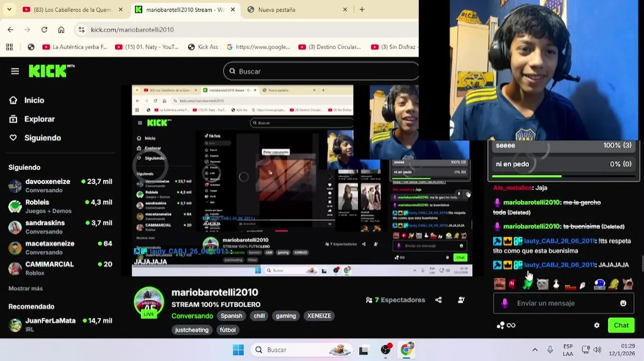Insert the white duck emote
Image resolution: width=644 pixels, height=361 pixels.
(556, 284)
